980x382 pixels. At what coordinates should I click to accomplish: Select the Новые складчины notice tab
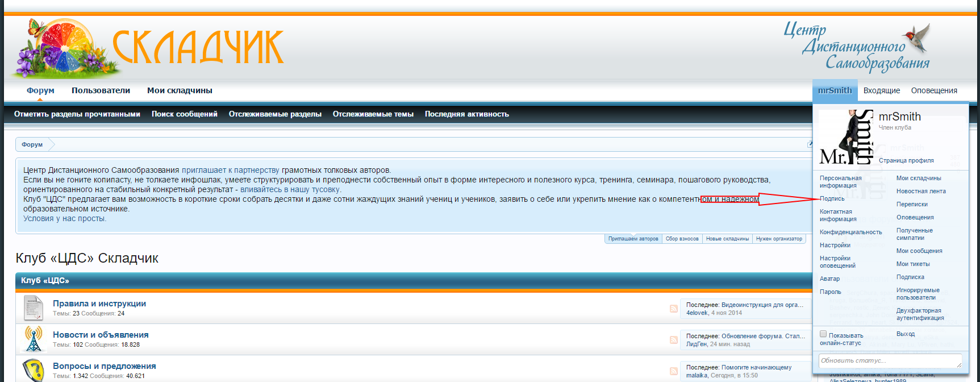[727, 239]
